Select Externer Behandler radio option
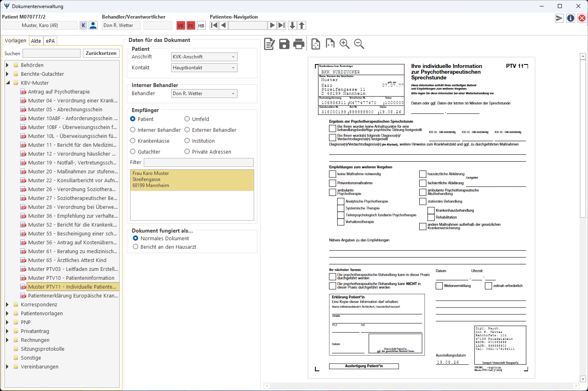This screenshot has height=391, width=588. point(211,130)
